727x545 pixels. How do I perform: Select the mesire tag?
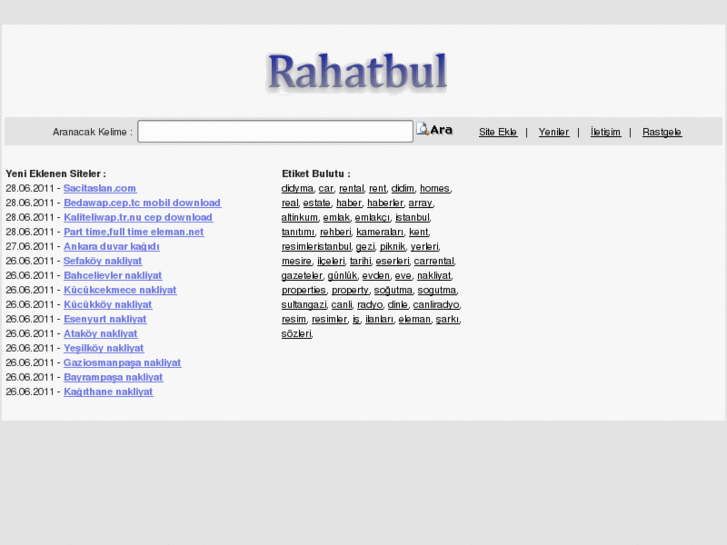pyautogui.click(x=297, y=261)
